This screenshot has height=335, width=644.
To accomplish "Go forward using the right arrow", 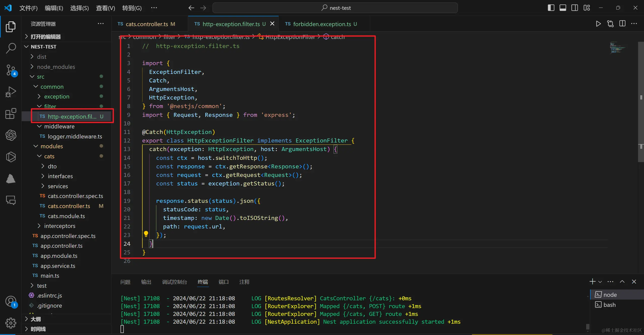I will [203, 8].
